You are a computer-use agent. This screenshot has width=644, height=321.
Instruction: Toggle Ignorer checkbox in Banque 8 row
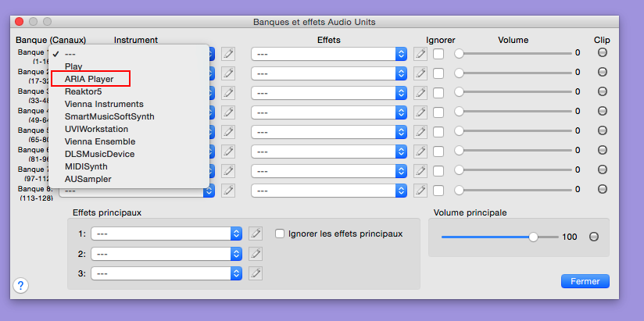[x=439, y=190]
